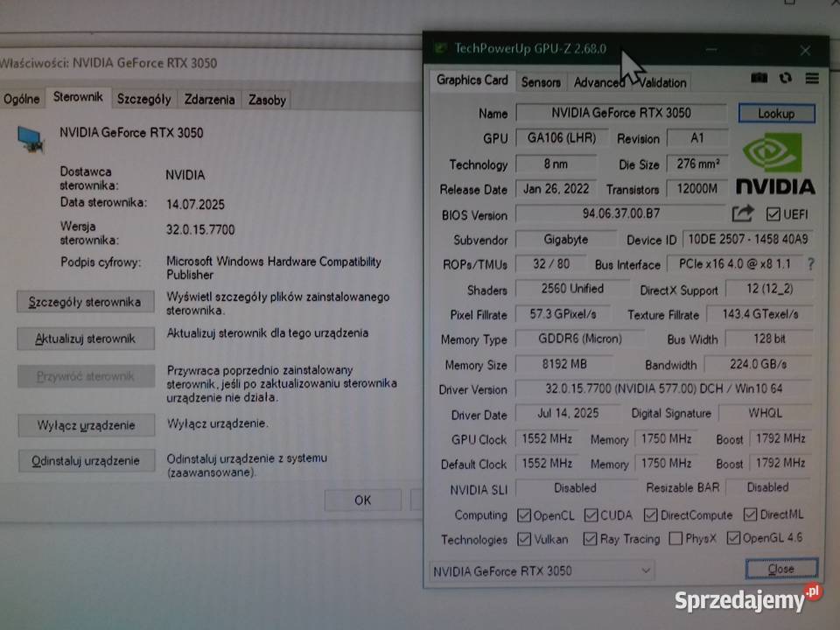Open the GPU selection dropdown
The width and height of the screenshot is (840, 630).
542,570
